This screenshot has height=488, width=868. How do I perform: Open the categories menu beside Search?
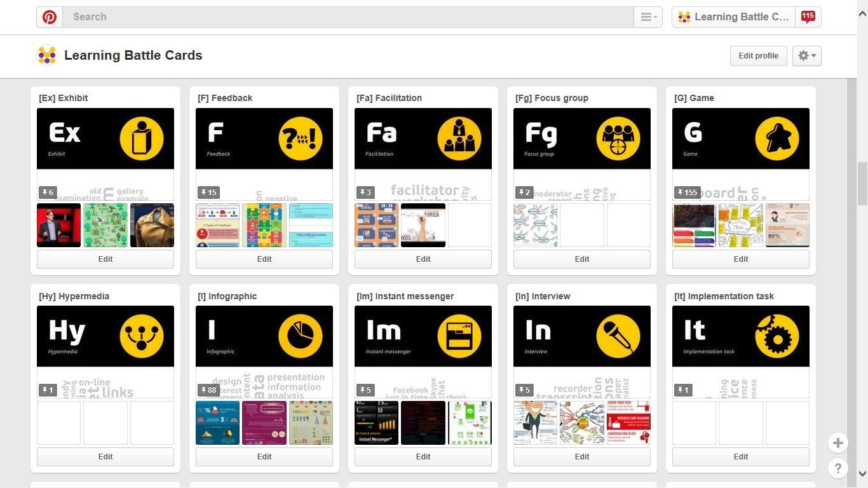pos(648,17)
